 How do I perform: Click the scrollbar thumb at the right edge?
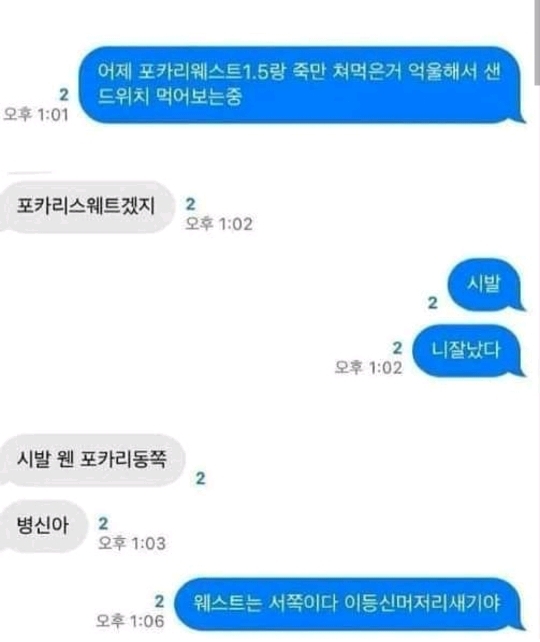[537, 42]
